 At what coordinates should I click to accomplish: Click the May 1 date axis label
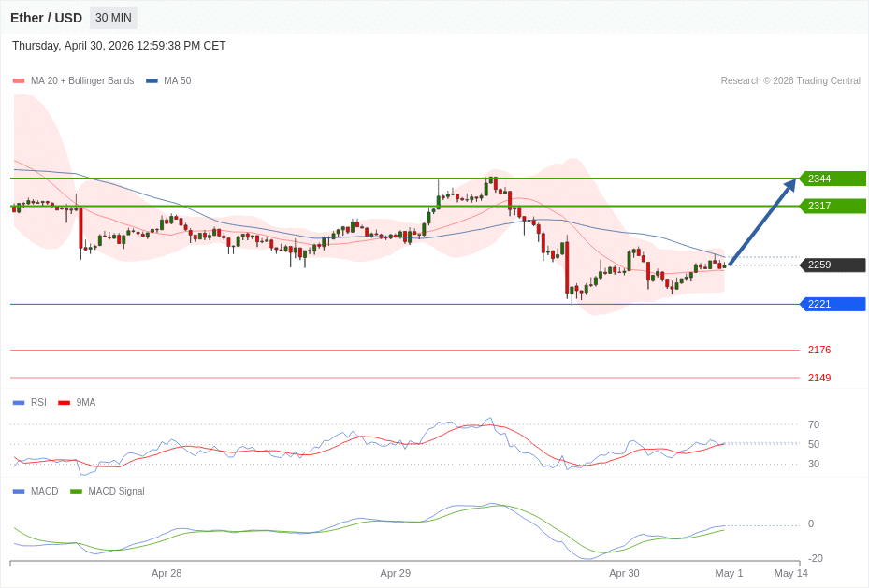click(x=729, y=573)
